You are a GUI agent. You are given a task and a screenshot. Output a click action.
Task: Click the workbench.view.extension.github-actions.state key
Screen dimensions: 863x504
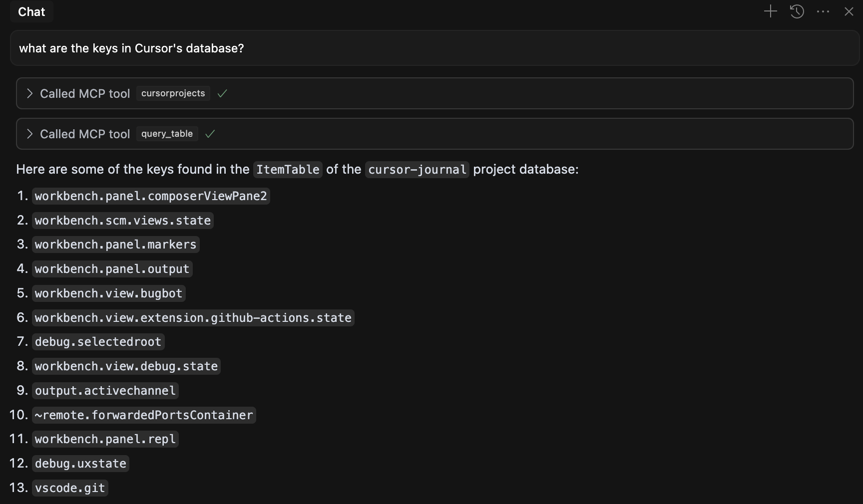point(193,318)
